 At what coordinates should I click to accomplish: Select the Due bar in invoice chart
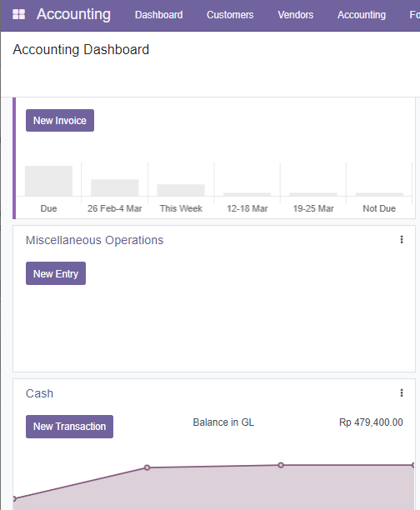[x=49, y=181]
